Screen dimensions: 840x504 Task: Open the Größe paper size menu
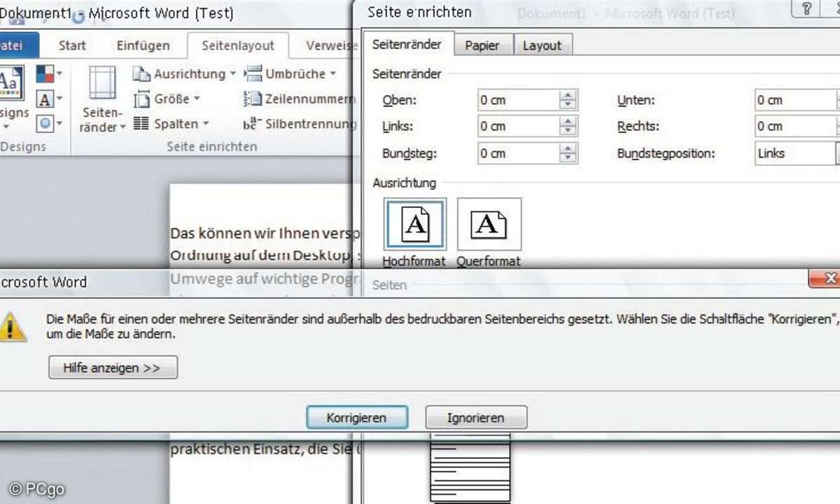pos(168,99)
